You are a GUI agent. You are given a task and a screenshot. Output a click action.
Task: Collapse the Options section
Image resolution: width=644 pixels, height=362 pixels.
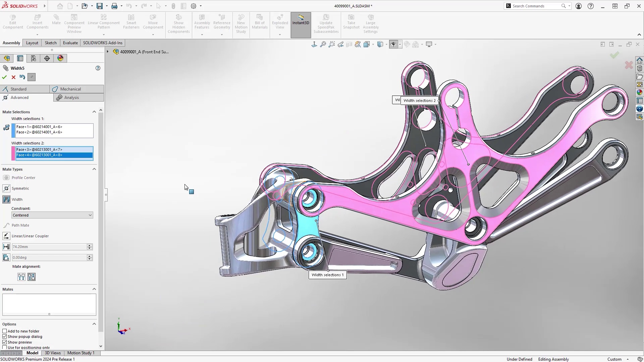94,324
